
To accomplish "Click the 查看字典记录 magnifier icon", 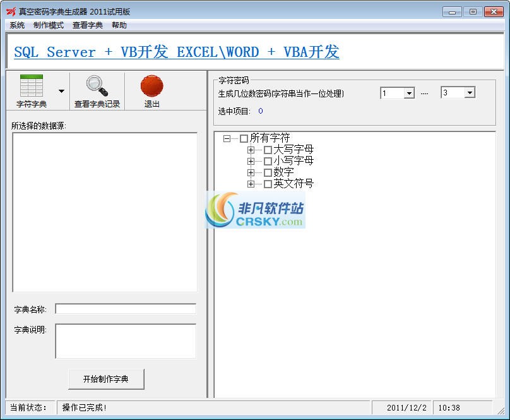I will [x=97, y=86].
